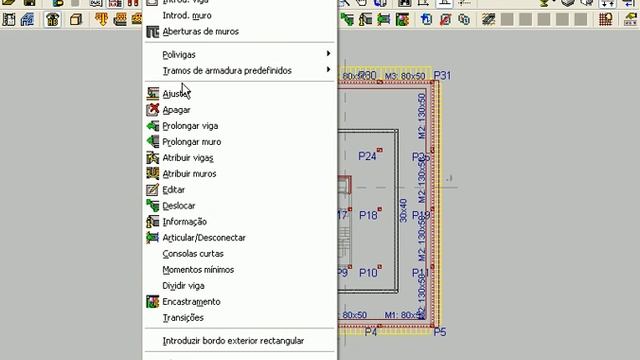Click the diagonal hatched slab toolbar icon
The height and width of the screenshot is (360, 640).
pos(488,19)
